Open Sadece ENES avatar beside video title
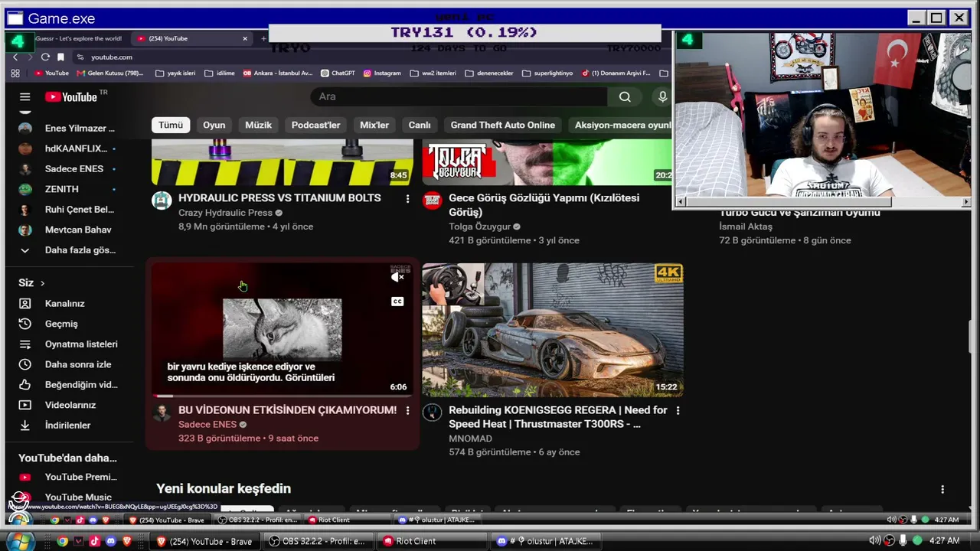The image size is (980, 551). click(162, 413)
